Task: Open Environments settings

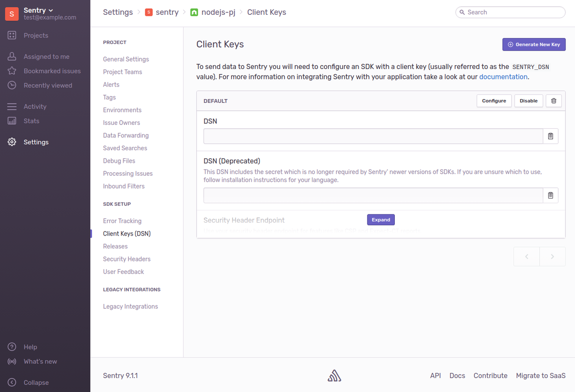Action: (x=122, y=110)
